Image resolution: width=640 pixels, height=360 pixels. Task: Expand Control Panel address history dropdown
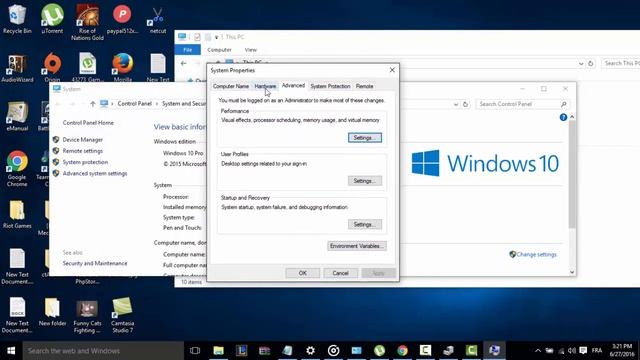point(456,104)
